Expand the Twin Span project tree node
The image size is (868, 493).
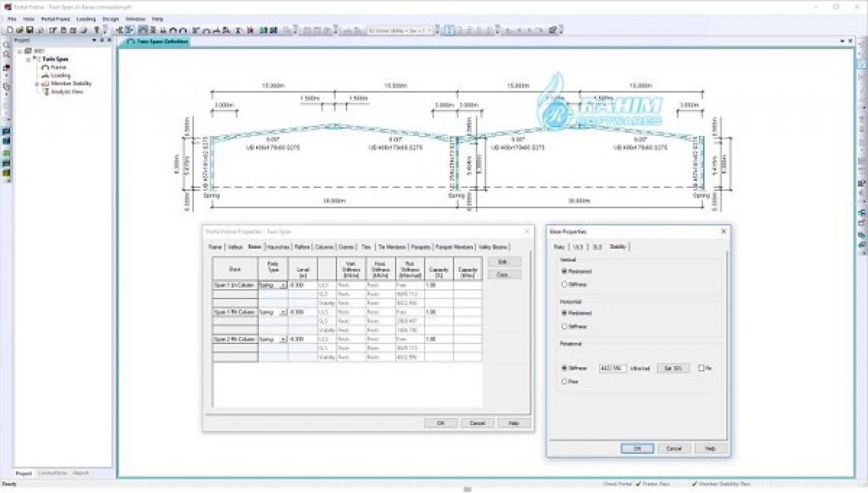point(28,59)
